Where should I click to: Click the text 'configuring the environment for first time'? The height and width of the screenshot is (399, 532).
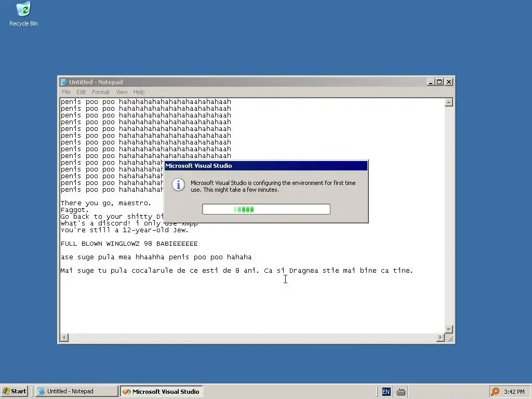coord(304,183)
